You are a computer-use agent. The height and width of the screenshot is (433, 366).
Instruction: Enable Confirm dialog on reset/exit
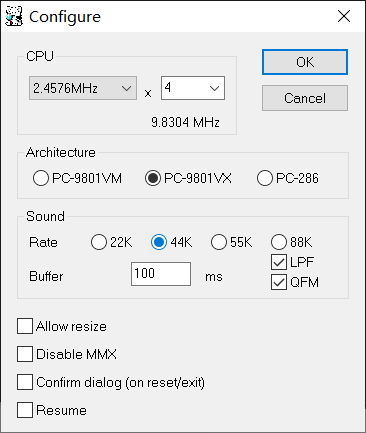(x=25, y=382)
